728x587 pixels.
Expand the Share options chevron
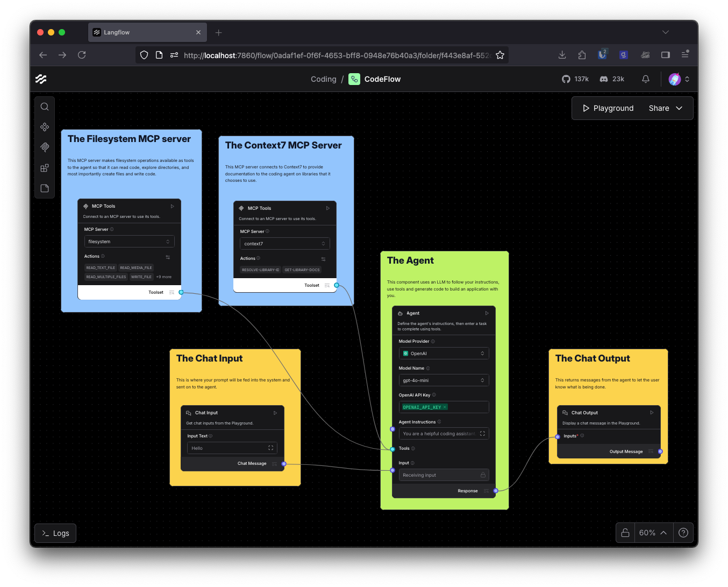tap(679, 108)
